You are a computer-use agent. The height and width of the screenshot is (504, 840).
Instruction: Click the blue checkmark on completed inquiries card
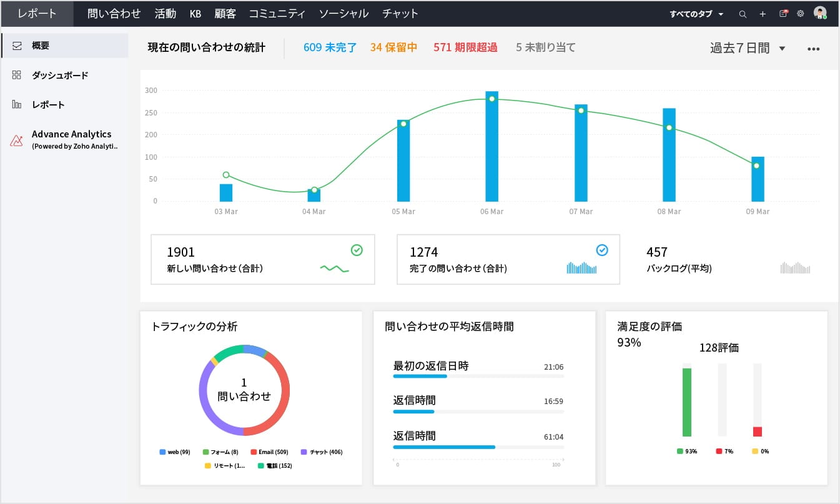coord(602,250)
